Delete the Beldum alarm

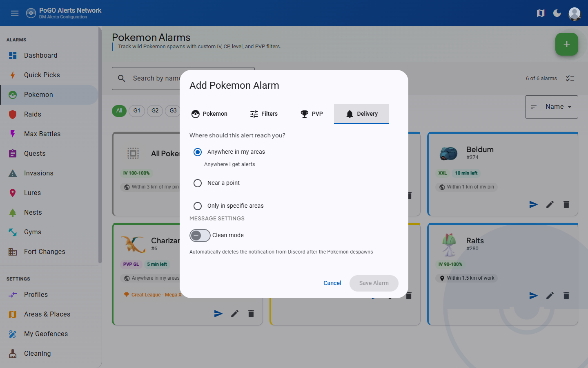click(x=566, y=204)
